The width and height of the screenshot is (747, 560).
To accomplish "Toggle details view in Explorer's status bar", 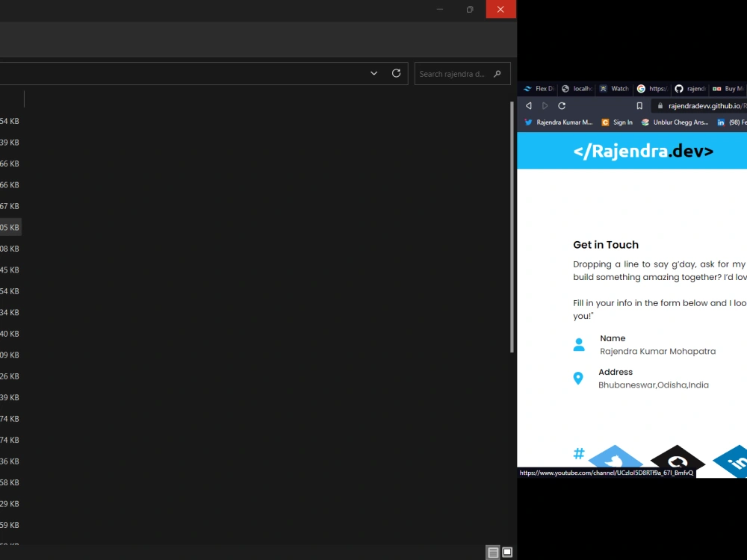I will 494,552.
